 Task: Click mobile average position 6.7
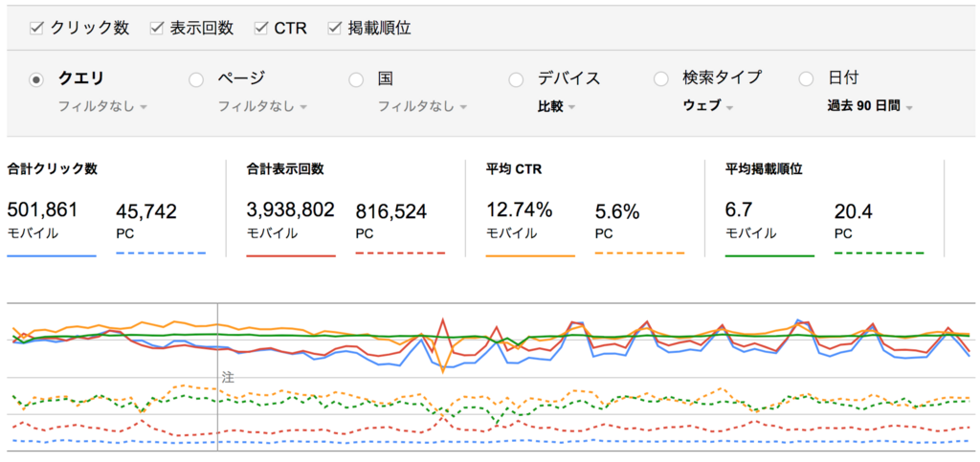(739, 210)
